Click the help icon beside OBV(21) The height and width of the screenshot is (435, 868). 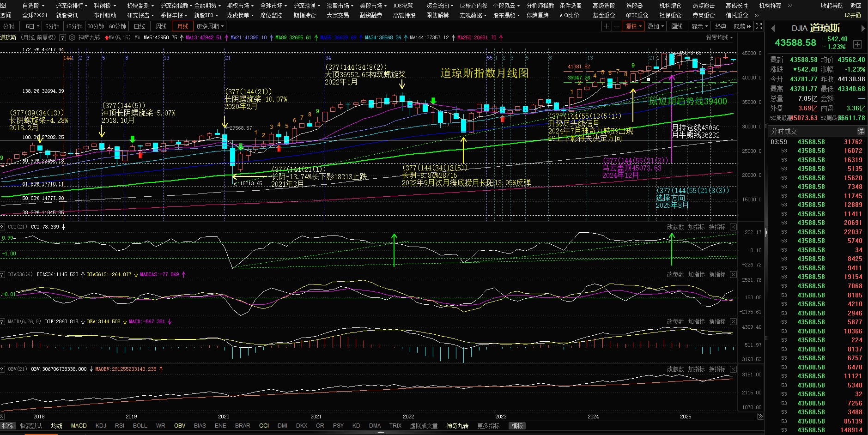(3, 369)
